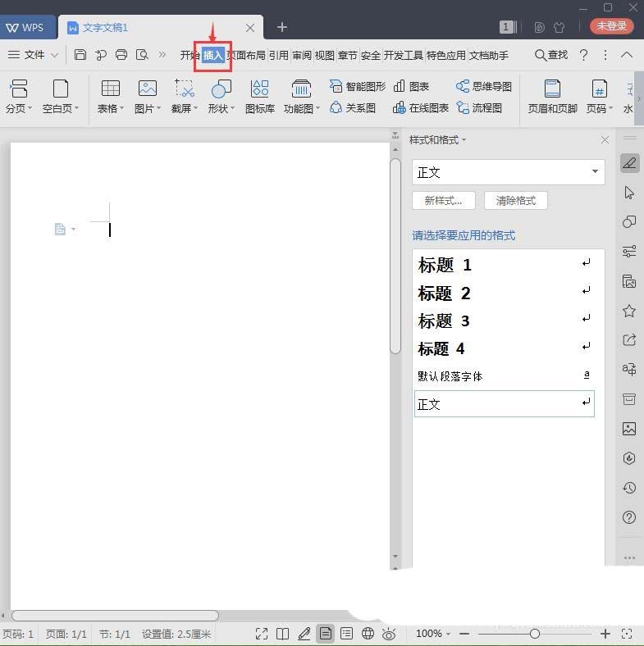Viewport: 644px width, 646px height.
Task: Switch to the 开发工具 tab
Action: click(x=404, y=55)
